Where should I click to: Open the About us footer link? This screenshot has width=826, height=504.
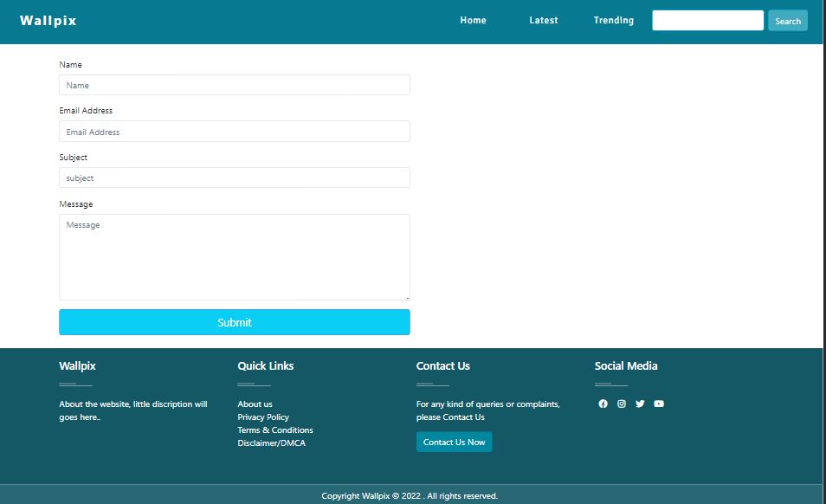(255, 404)
